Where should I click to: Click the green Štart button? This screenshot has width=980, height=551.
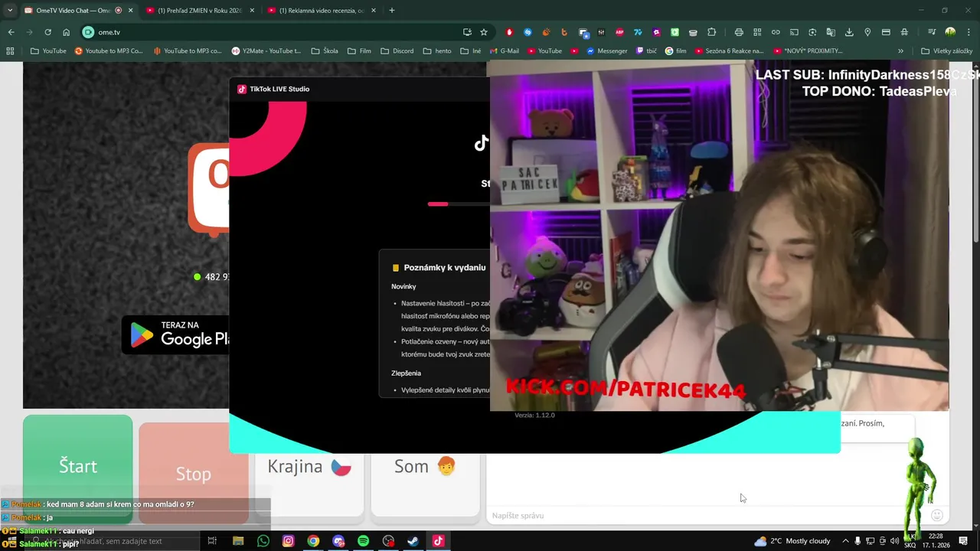point(77,467)
